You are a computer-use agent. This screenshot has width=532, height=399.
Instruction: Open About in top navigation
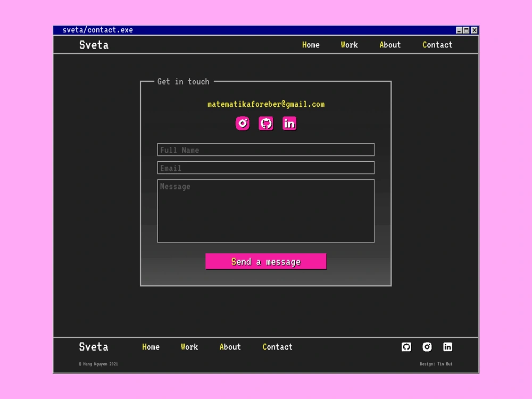(390, 45)
